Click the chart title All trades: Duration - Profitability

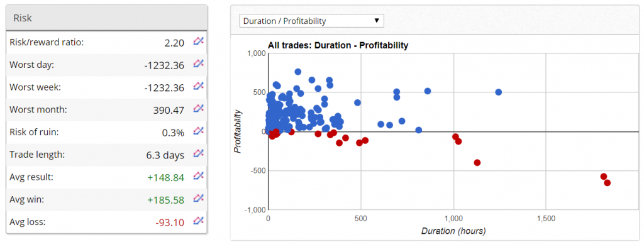click(x=338, y=45)
